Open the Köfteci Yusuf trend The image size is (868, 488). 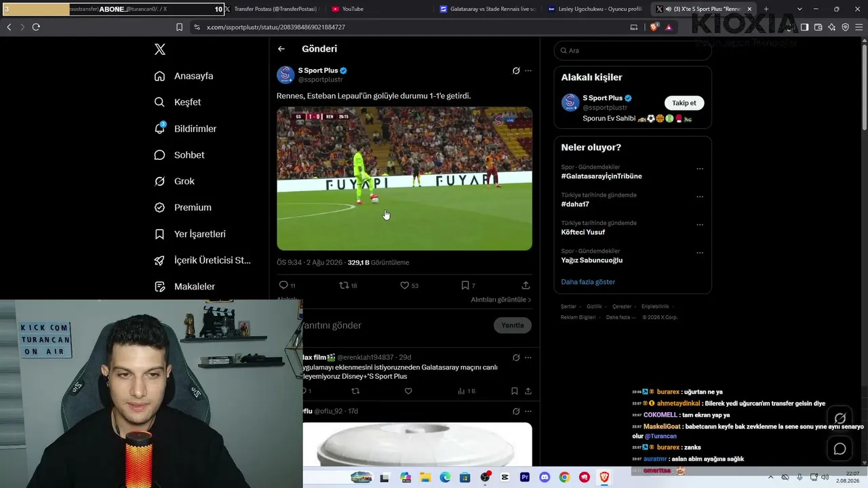coord(583,232)
